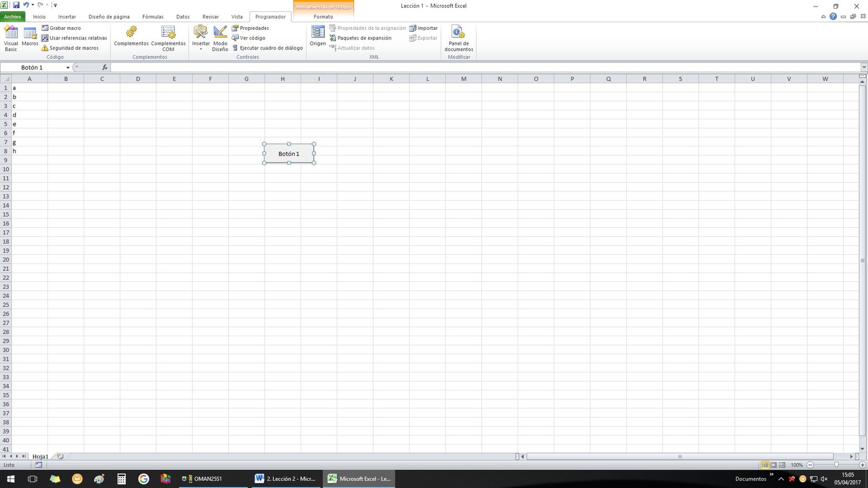Open Panel de documentos
868x488 pixels.
pyautogui.click(x=459, y=38)
